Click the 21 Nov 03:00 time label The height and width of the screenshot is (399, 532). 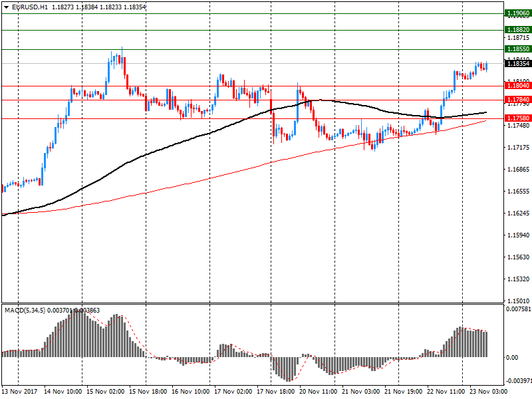coord(360,392)
